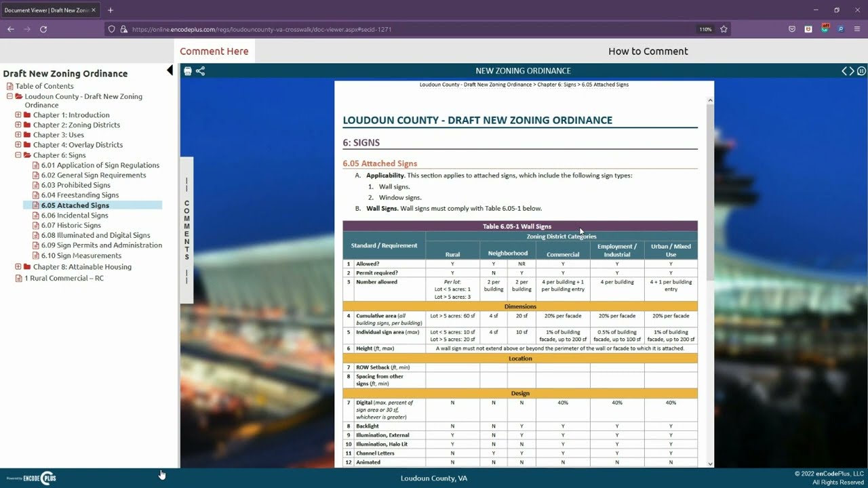
Task: Collapse the table of contents sidebar arrow
Action: (x=170, y=70)
